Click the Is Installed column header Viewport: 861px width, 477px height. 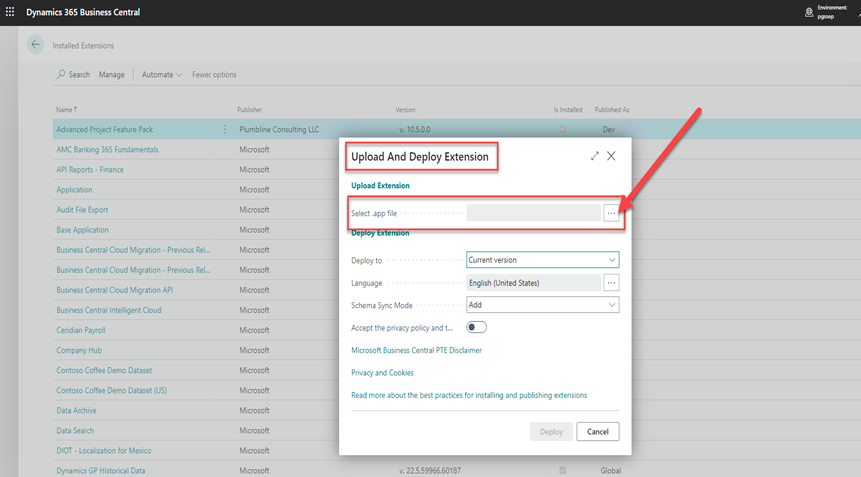coord(568,110)
